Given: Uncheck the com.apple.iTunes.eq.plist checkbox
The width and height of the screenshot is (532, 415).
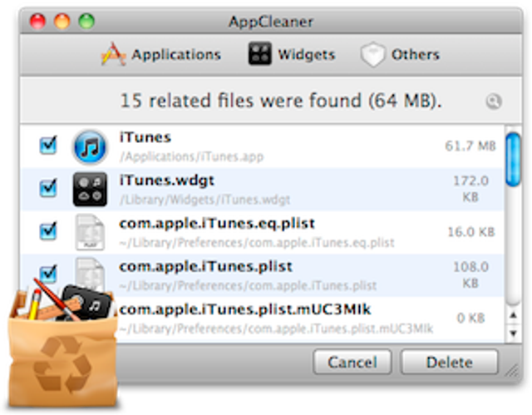Looking at the screenshot, I should tap(48, 230).
